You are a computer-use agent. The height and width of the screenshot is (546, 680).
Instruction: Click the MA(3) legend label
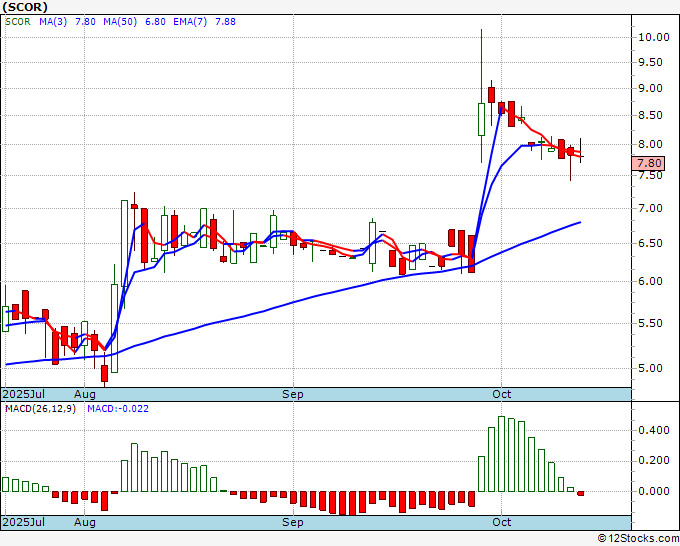tap(53, 22)
